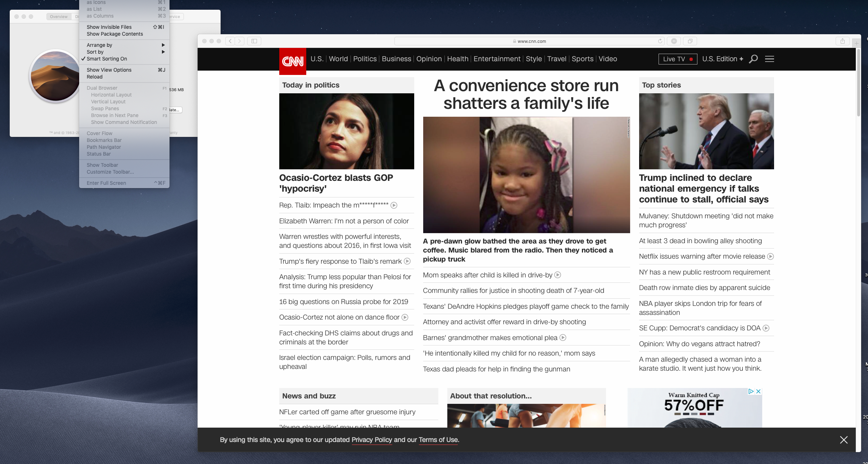Read Elizabeth Warren not a person of color story
Image resolution: width=868 pixels, height=464 pixels.
(344, 221)
